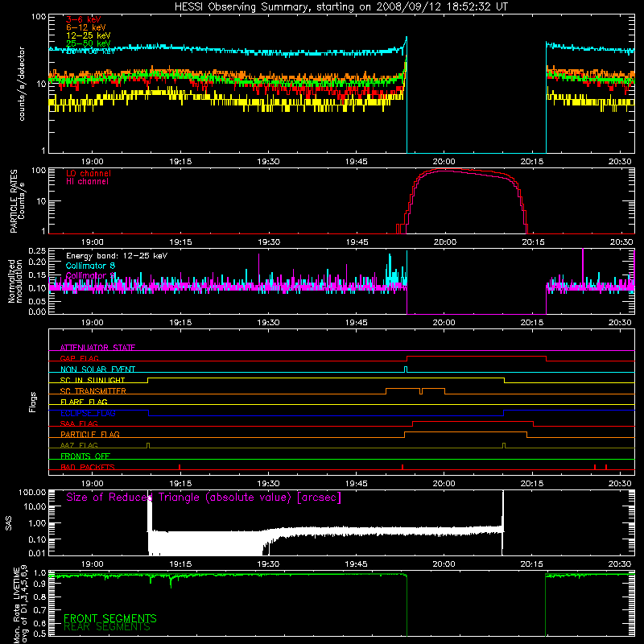Select the yellow 12-25 keV legend label

point(89,35)
